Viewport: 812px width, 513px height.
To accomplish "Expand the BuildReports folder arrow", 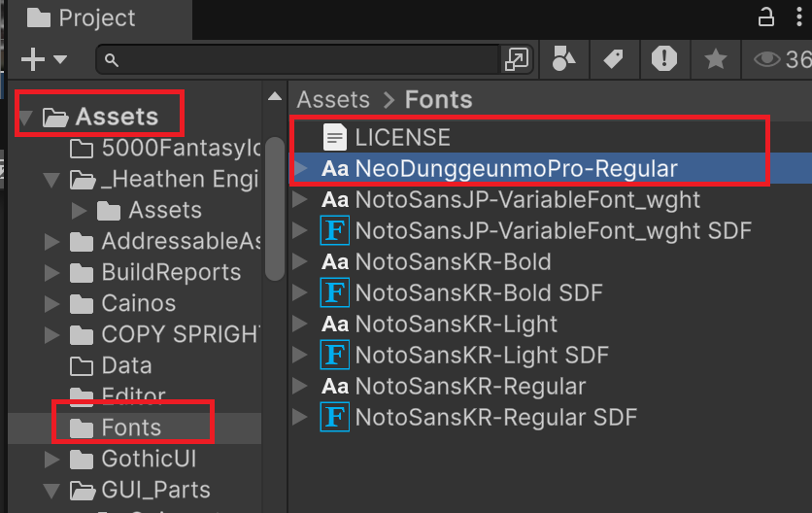I will pyautogui.click(x=51, y=273).
